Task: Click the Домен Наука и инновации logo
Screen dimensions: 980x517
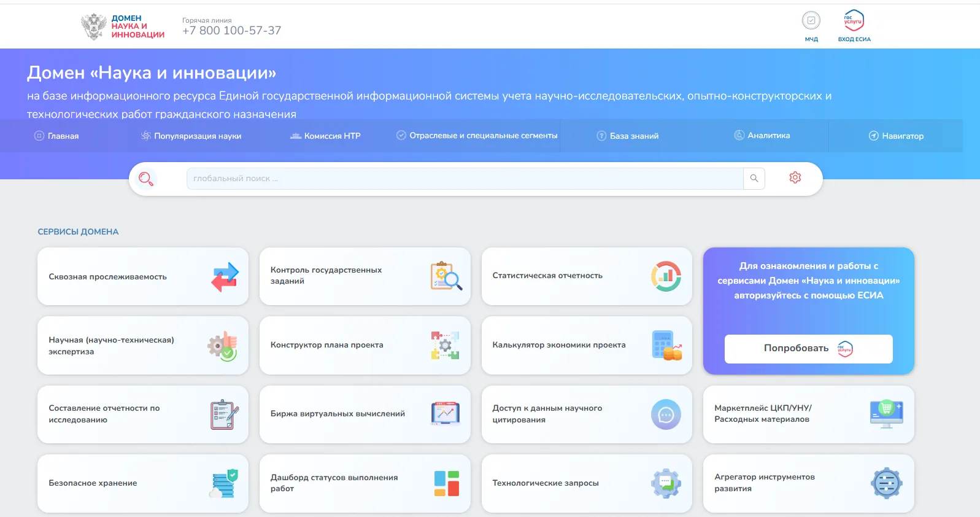Action: 123,26
